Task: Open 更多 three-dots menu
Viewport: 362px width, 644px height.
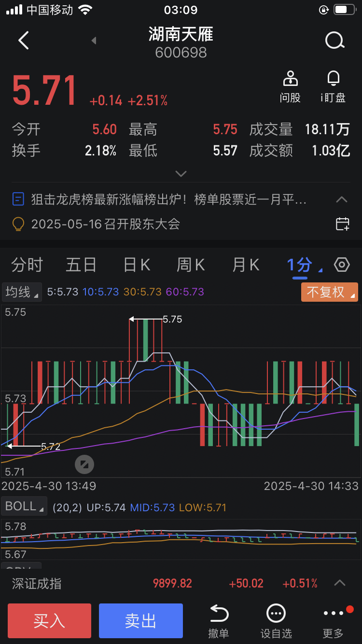Action: coord(333,614)
